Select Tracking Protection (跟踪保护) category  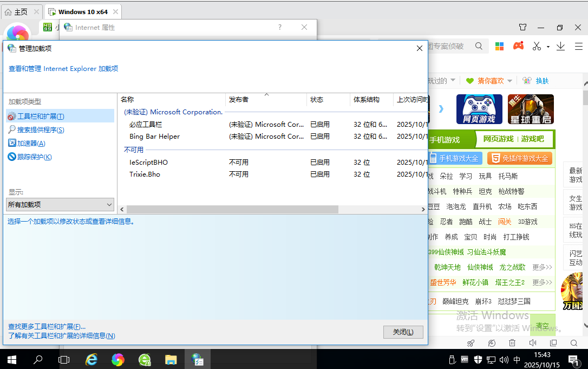click(34, 157)
